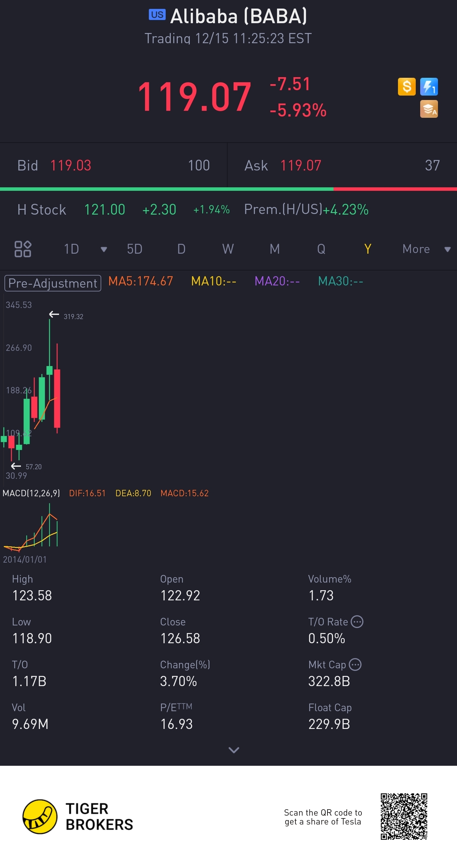The width and height of the screenshot is (457, 868).
Task: Tap the P/E TTM value 16.93
Action: tap(176, 724)
